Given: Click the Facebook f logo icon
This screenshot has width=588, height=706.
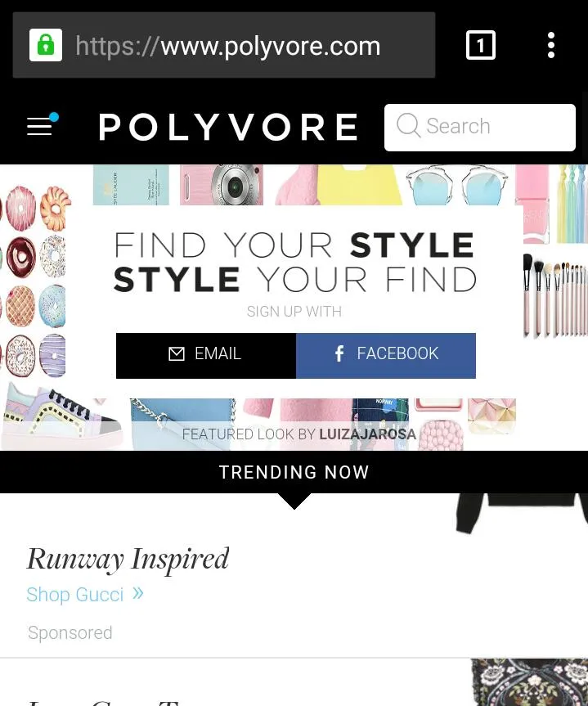Looking at the screenshot, I should [x=339, y=354].
